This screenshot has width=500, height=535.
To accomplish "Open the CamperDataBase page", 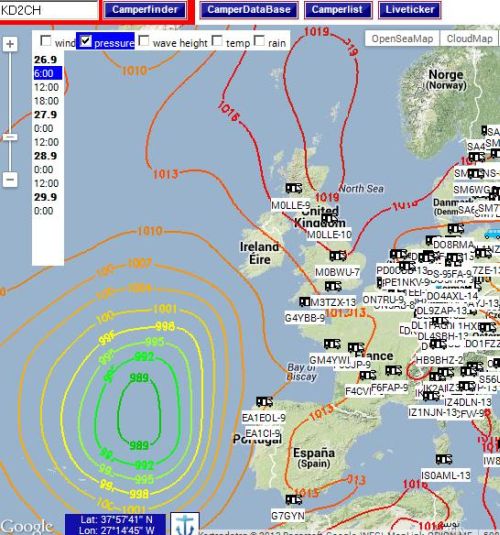I will coord(249,10).
